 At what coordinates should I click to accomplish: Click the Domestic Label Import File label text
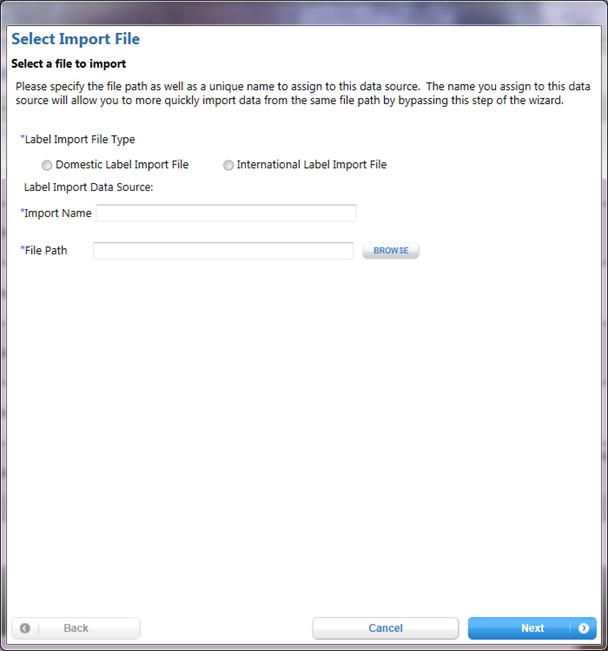point(122,165)
